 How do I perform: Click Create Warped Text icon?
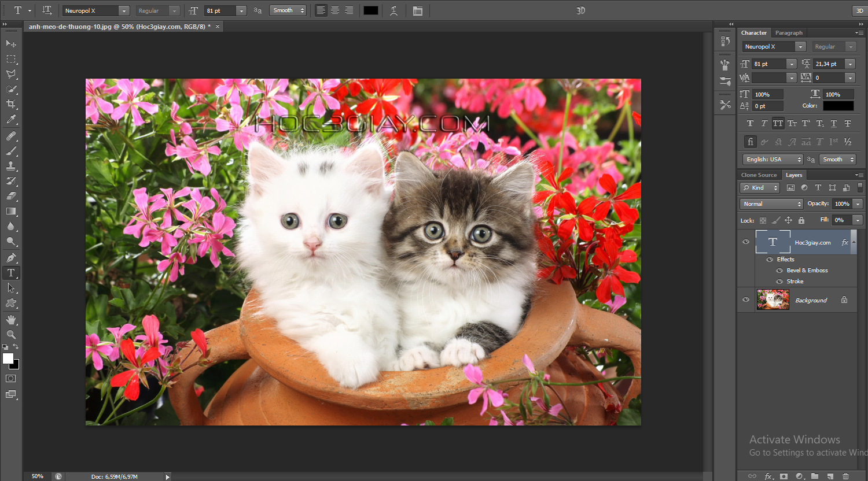point(394,10)
